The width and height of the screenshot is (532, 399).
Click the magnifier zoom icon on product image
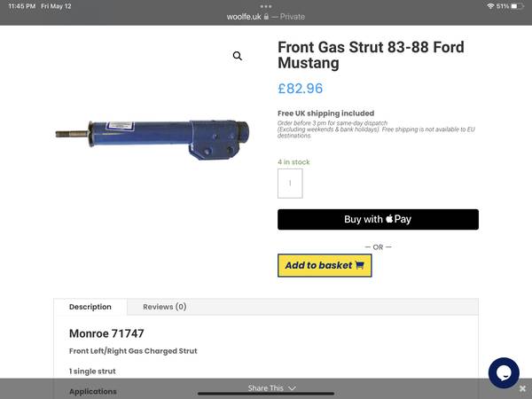tap(238, 56)
